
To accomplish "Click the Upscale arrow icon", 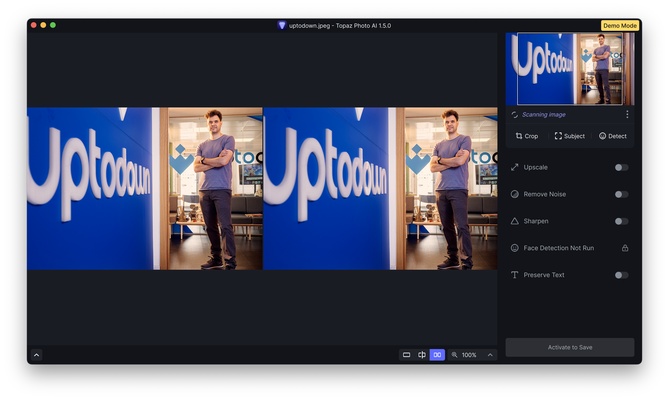I will pyautogui.click(x=515, y=167).
